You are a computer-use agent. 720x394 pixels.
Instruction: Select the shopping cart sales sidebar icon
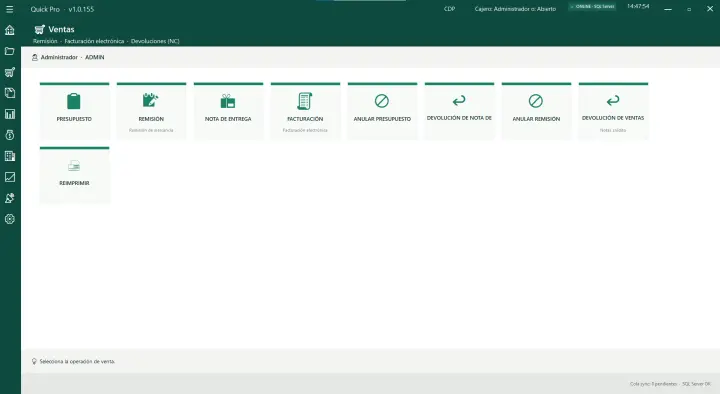(10, 72)
